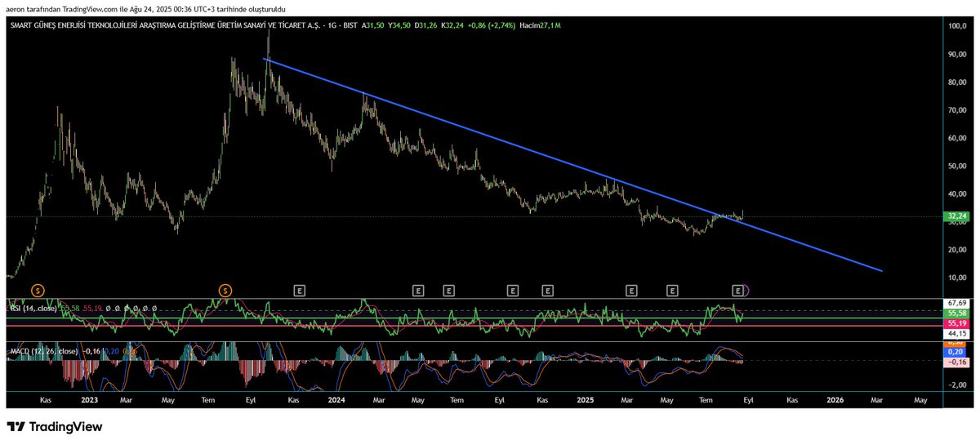
Task: Select the RSI (14, close) indicator legend
Action: tap(33, 308)
